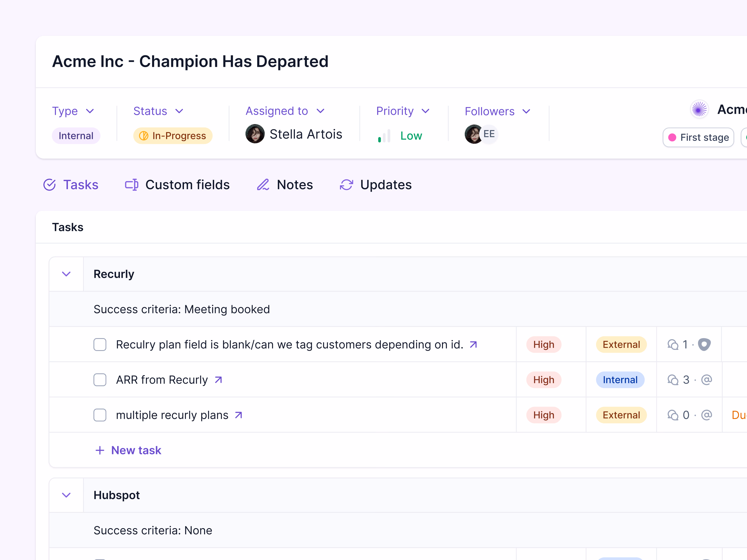
Task: Click the Low priority value
Action: (411, 136)
